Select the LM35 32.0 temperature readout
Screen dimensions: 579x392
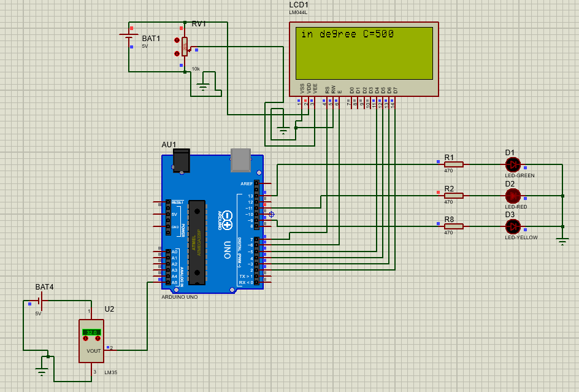(91, 332)
